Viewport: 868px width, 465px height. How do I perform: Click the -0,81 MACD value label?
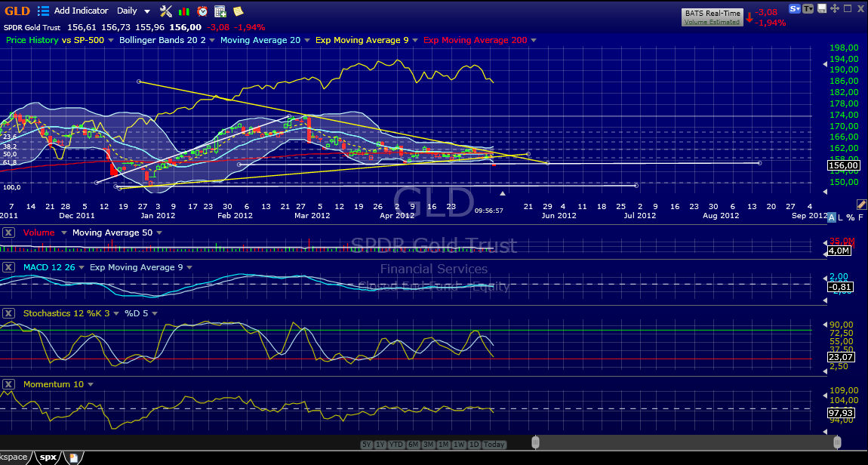(x=842, y=287)
